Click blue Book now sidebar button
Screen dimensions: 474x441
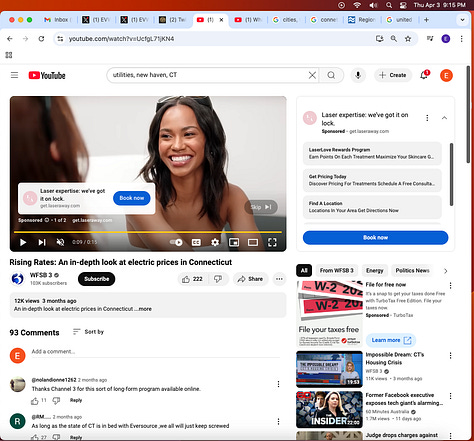point(375,238)
